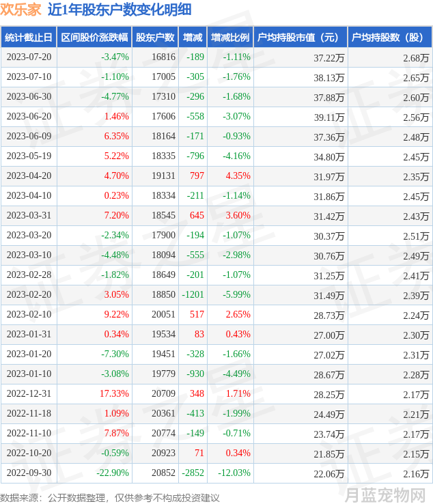Click the change ratio -12.03%

[234, 473]
